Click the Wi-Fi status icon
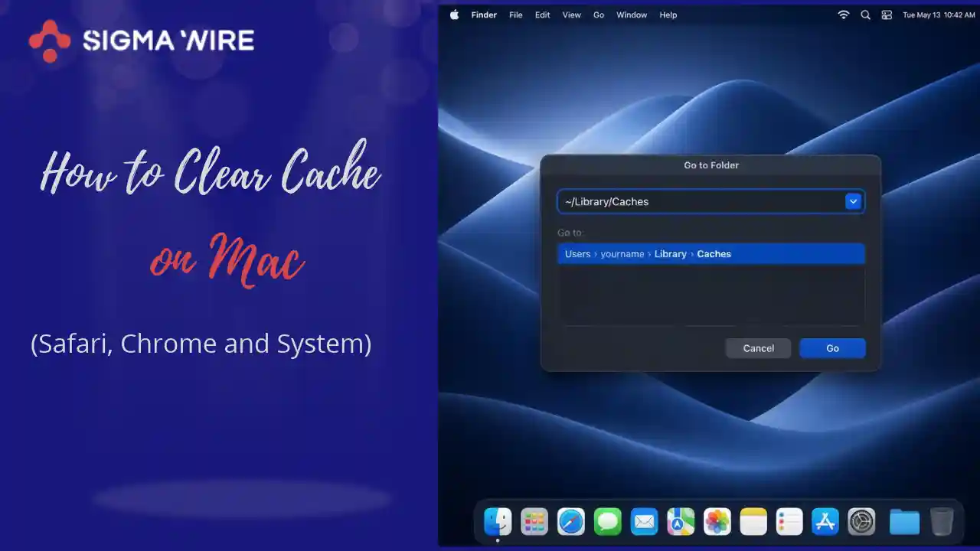This screenshot has height=551, width=980. [x=844, y=15]
